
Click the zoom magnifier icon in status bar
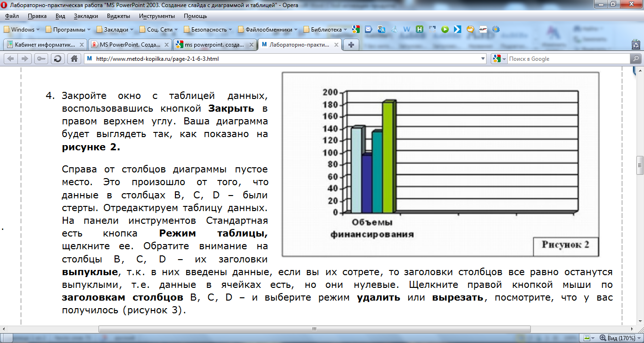click(x=603, y=338)
